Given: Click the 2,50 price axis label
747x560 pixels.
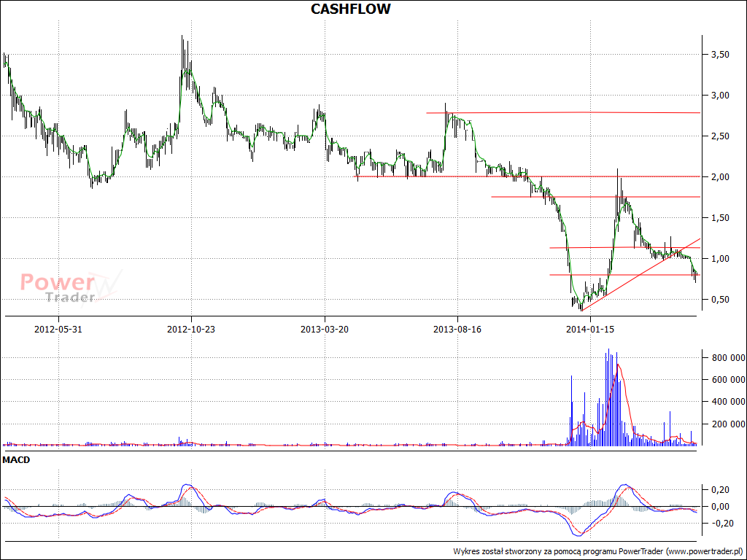Looking at the screenshot, I should click(720, 136).
